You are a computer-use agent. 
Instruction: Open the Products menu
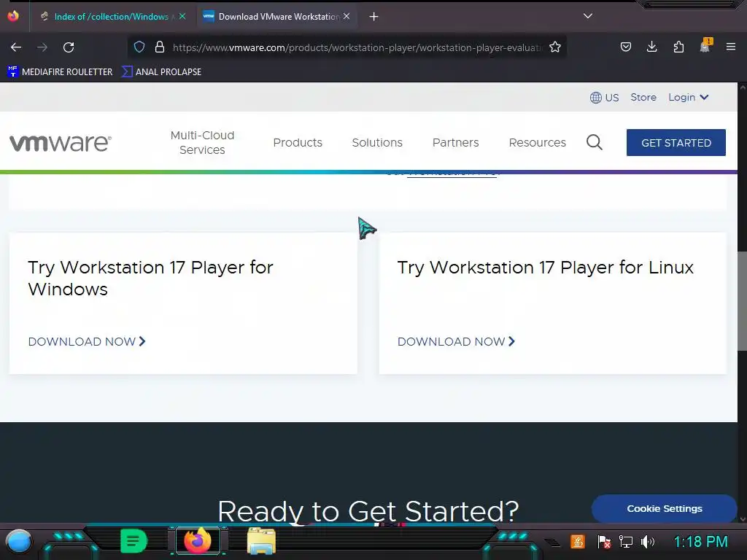298,142
